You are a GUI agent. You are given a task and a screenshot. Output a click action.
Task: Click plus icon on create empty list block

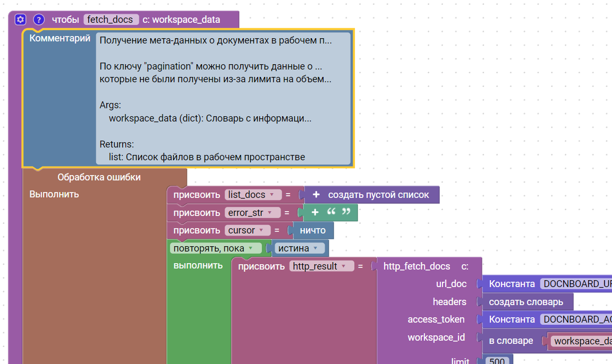tap(316, 195)
